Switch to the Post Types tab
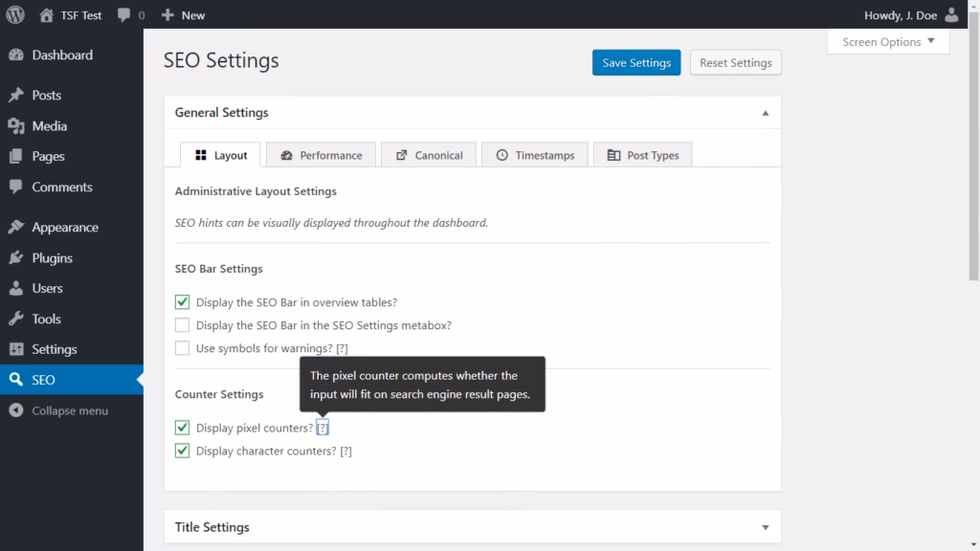The image size is (980, 551). click(642, 154)
